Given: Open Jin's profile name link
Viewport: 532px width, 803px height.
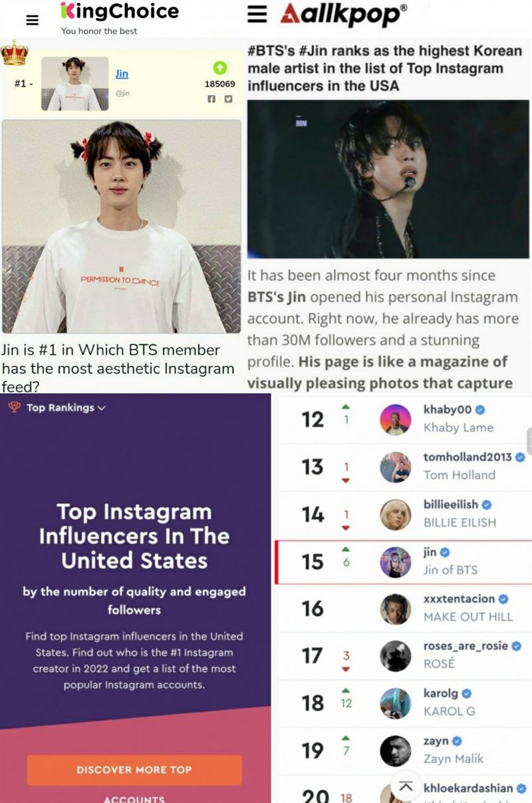Looking at the screenshot, I should 122,74.
